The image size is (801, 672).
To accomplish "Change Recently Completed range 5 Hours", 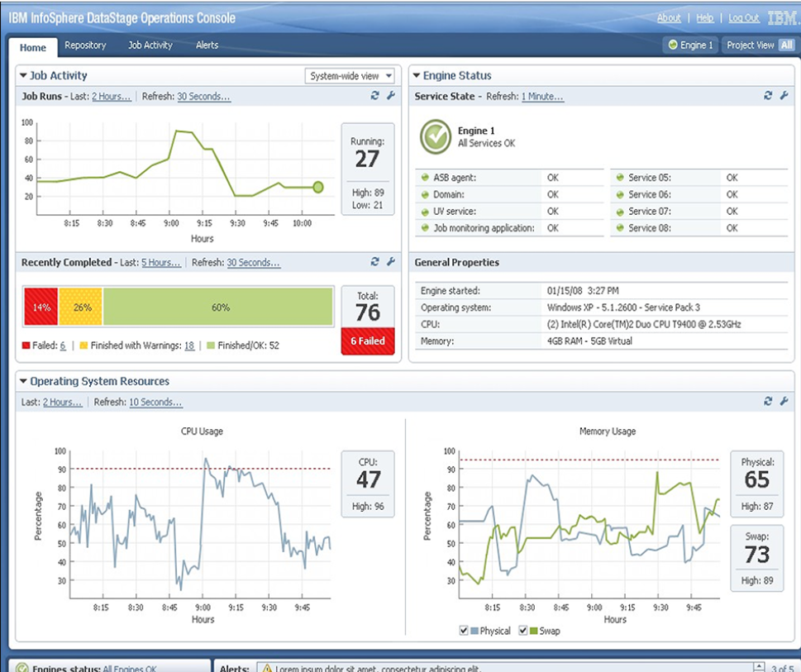I will click(161, 262).
